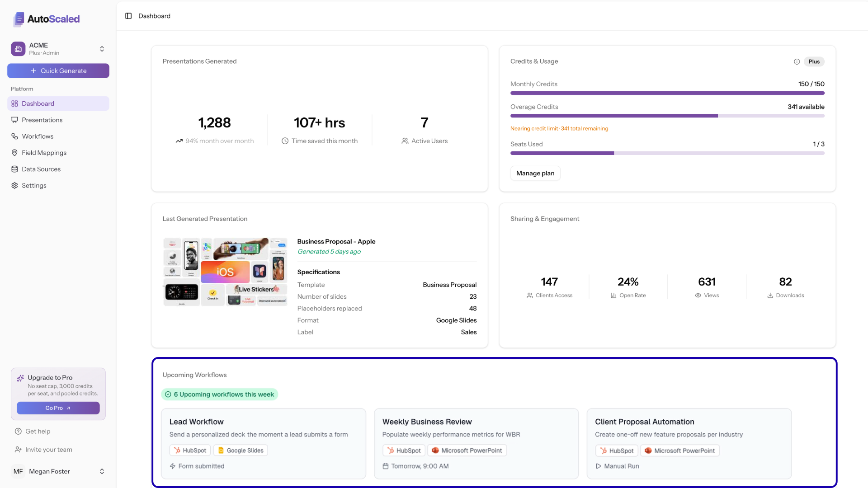Screen dimensions: 868x488
Task: Navigate to Field Mappings
Action: (58, 153)
